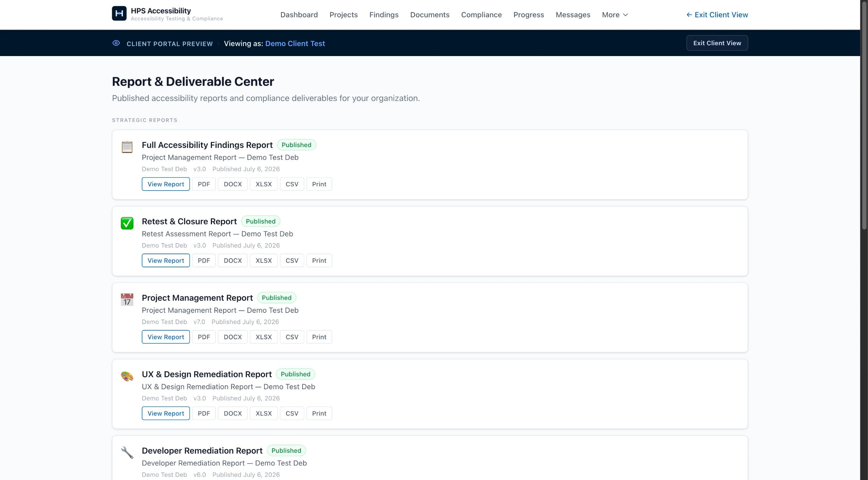Click the calendar icon for Project Management Report
This screenshot has height=480, width=868.
point(127,300)
